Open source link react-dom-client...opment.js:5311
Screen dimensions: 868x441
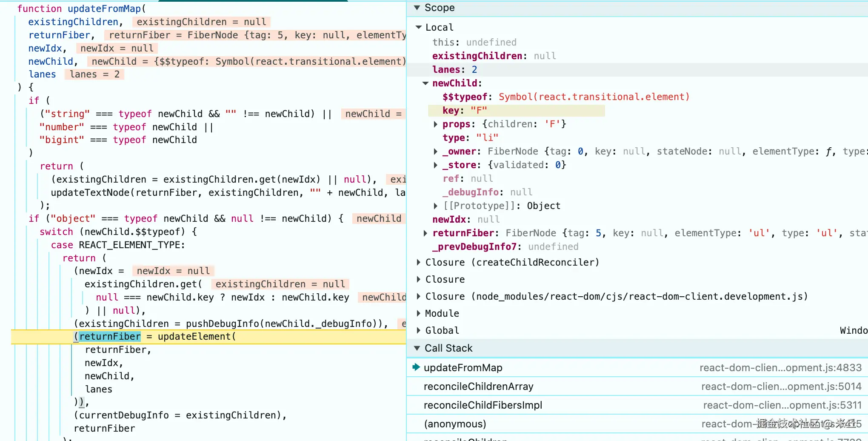(782, 405)
